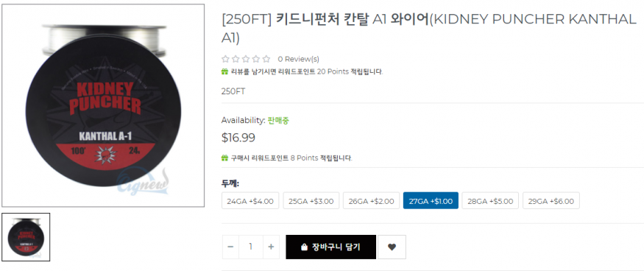Select the small product thumbnail image
This screenshot has height=271, width=644.
pyautogui.click(x=26, y=237)
